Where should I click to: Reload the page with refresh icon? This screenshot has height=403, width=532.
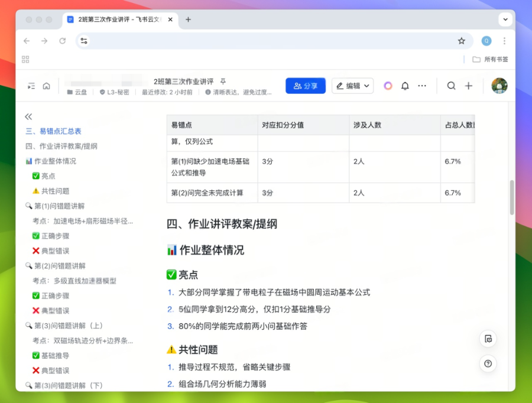(x=63, y=41)
